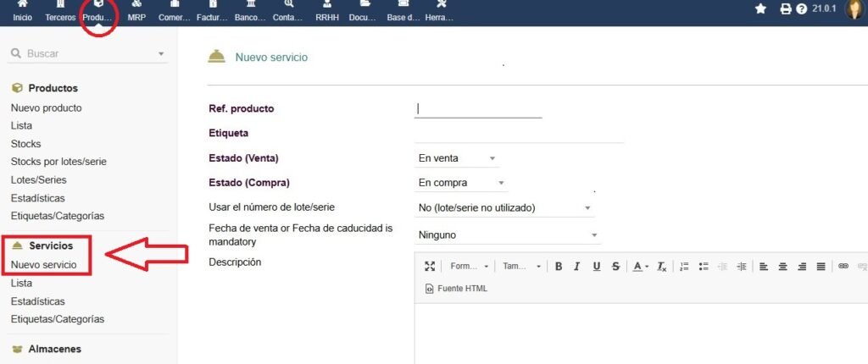
Task: Click the Ref. producto input field
Action: [x=478, y=108]
